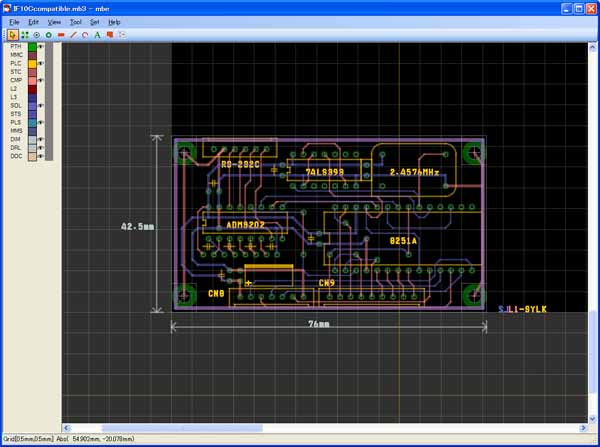Choose the green four-dot tool in toolbar
600x447 pixels.
coord(25,35)
